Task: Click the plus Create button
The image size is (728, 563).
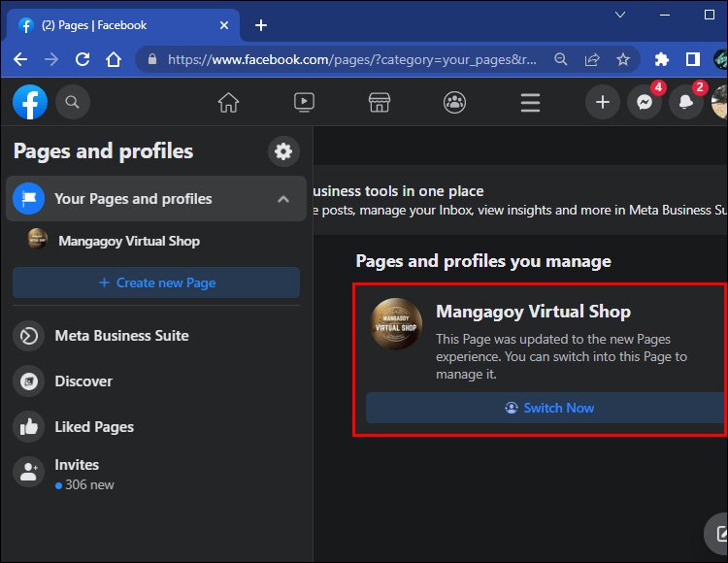Action: (602, 102)
